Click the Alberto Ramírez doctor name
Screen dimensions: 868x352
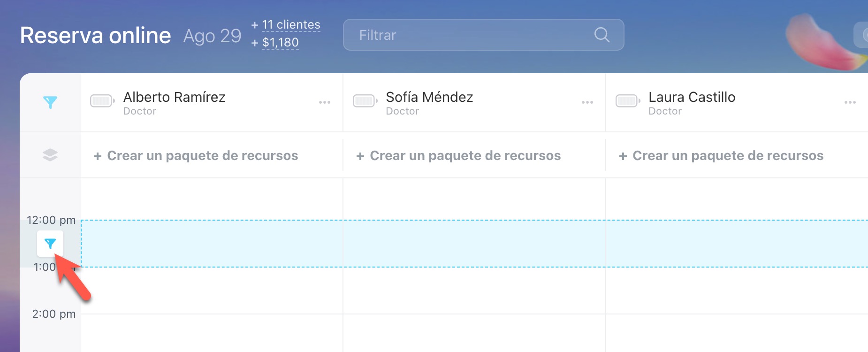[x=174, y=97]
